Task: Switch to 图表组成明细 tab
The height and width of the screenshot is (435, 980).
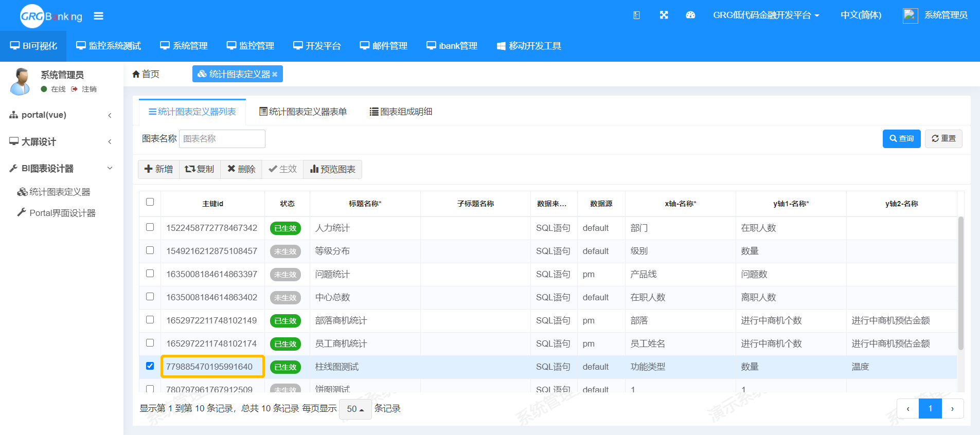Action: click(x=401, y=112)
